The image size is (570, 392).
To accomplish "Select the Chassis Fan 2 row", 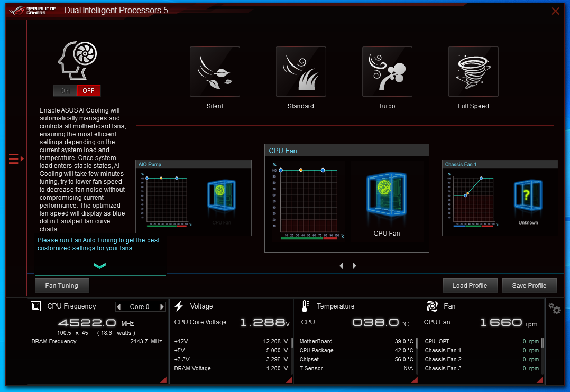I will [482, 359].
